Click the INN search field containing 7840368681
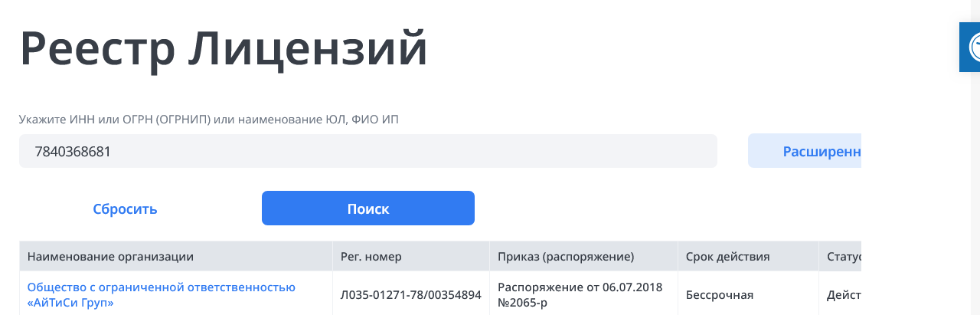 pos(367,151)
